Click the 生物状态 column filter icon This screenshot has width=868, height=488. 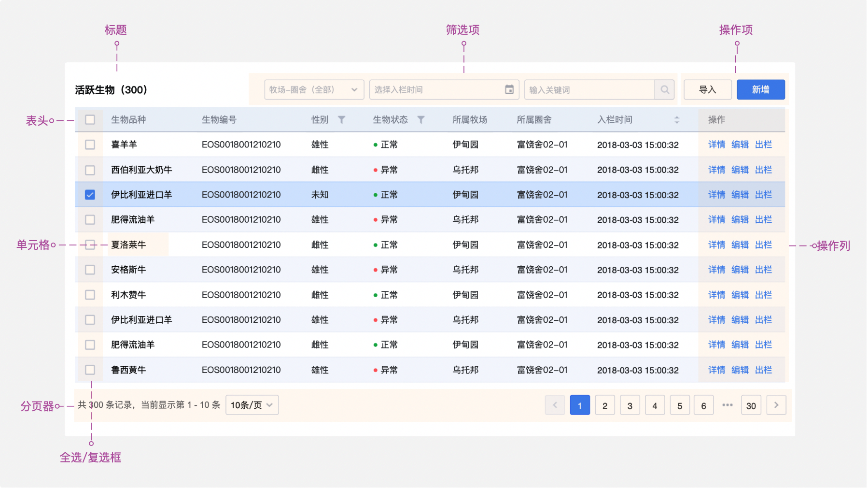(x=420, y=120)
